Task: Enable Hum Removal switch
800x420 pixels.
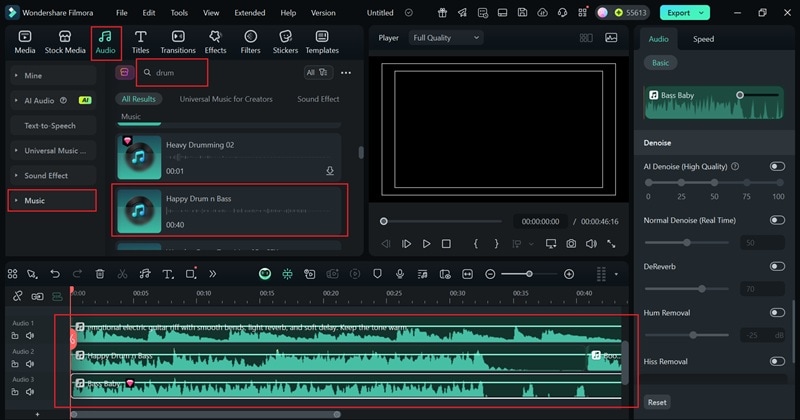Action: 777,312
